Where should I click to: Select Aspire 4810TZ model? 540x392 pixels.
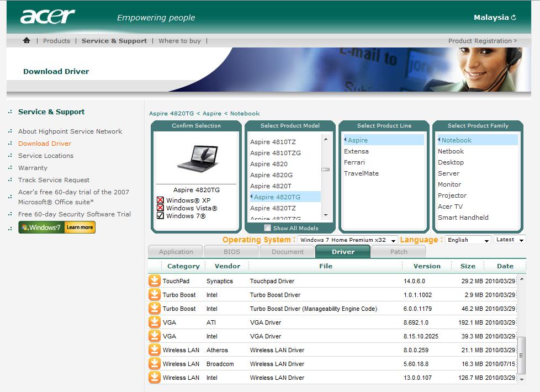(273, 141)
